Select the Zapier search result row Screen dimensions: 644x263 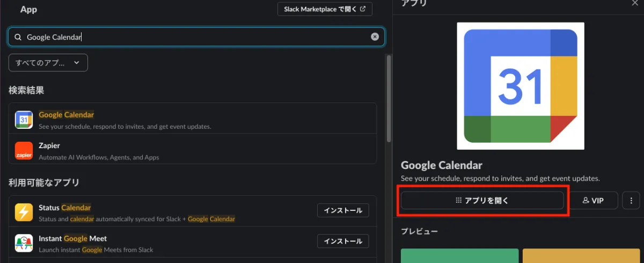(193, 150)
